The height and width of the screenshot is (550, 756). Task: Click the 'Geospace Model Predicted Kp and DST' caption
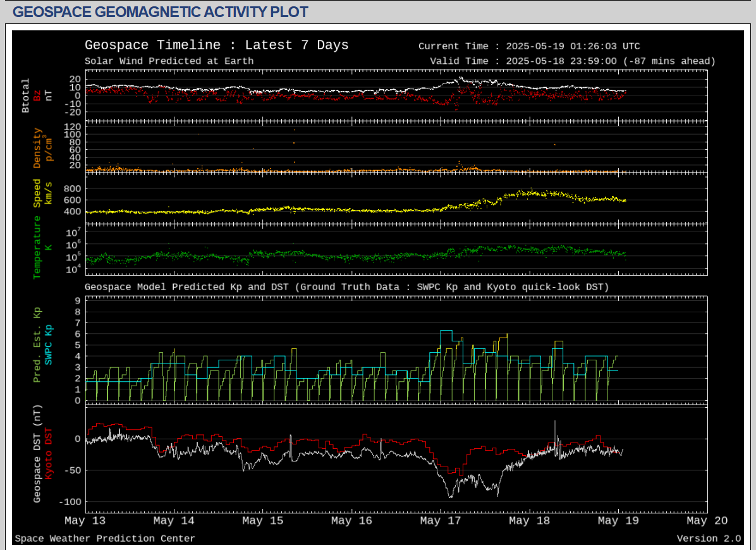coord(346,287)
